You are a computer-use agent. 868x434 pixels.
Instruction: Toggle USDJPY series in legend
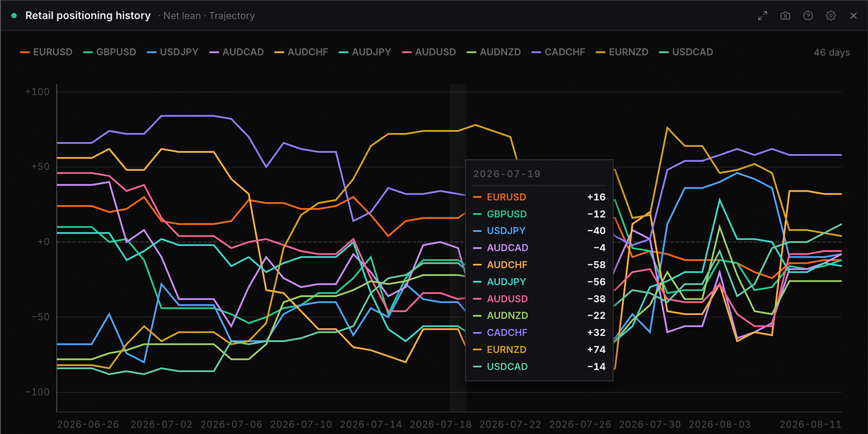coord(173,52)
